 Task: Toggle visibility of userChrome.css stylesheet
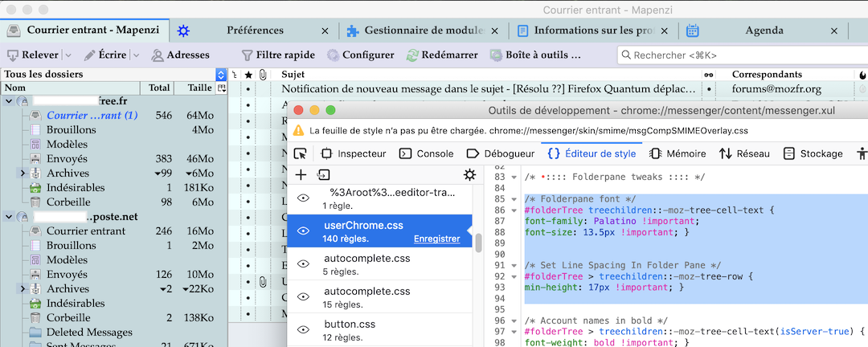[x=304, y=231]
